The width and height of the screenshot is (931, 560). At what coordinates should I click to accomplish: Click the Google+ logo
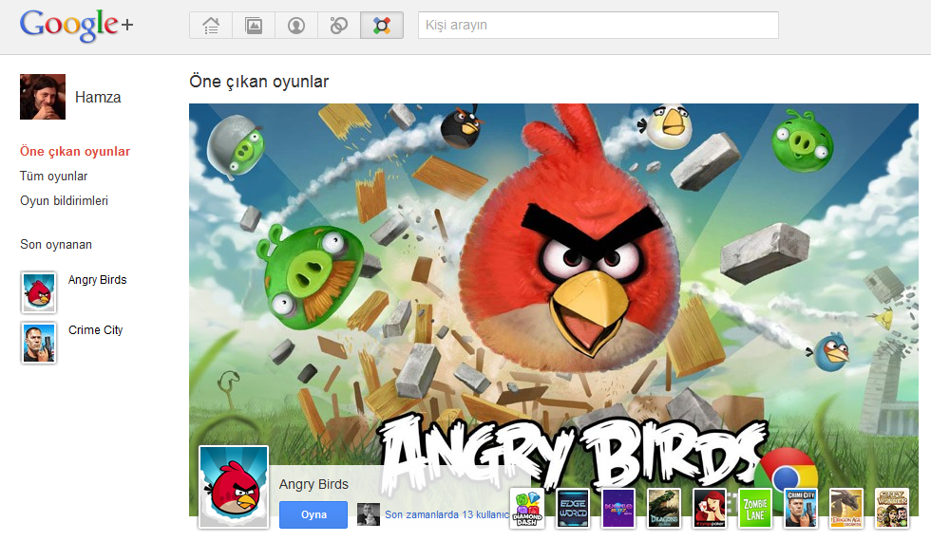[77, 25]
